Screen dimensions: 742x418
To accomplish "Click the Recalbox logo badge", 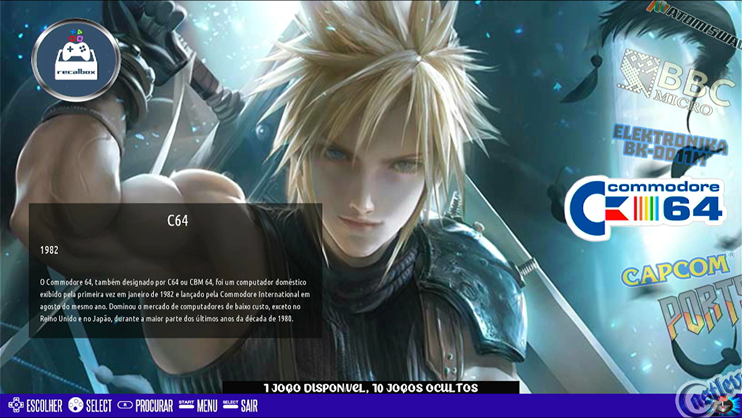I will point(76,60).
